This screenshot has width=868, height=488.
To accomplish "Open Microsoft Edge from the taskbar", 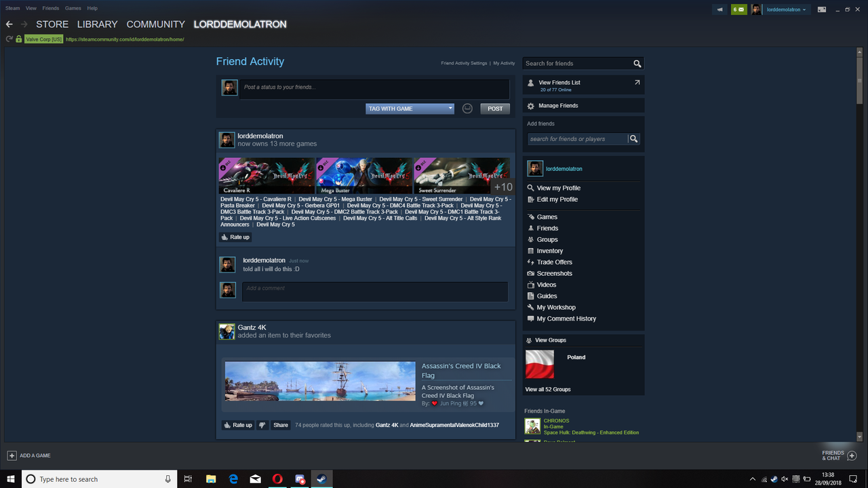I will [233, 479].
